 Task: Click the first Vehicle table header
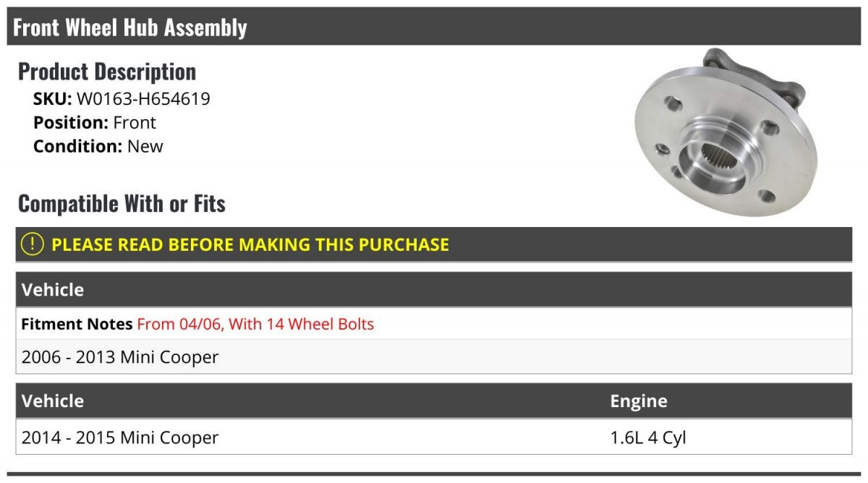434,290
